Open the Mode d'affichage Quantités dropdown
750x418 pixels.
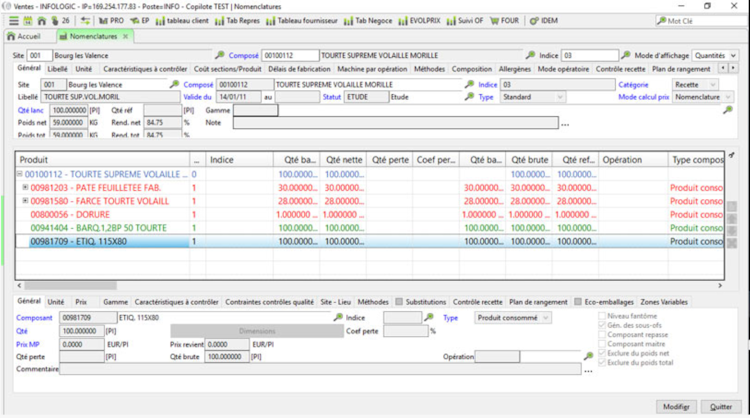click(x=715, y=55)
